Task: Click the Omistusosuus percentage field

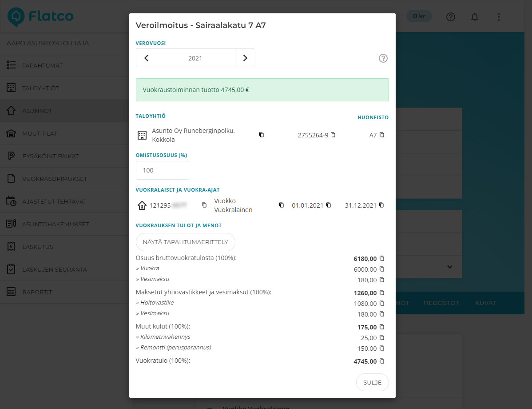Action: 162,170
